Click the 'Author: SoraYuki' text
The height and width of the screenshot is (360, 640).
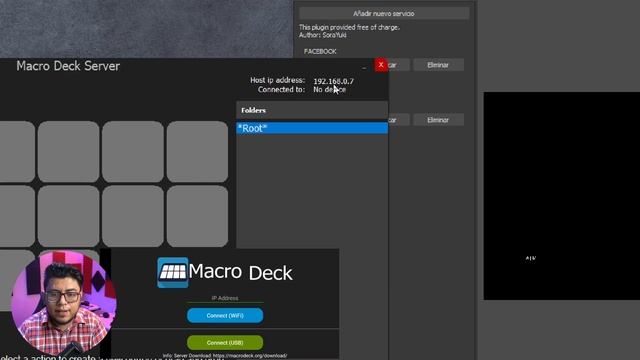tap(322, 35)
